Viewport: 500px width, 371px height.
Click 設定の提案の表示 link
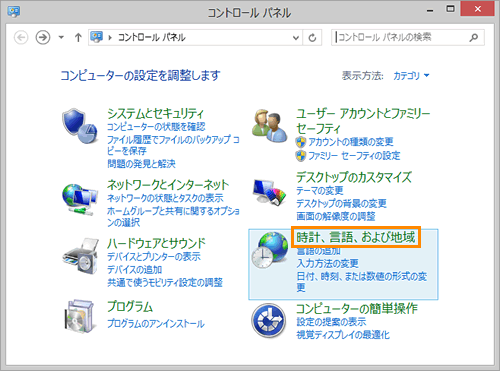pyautogui.click(x=331, y=322)
